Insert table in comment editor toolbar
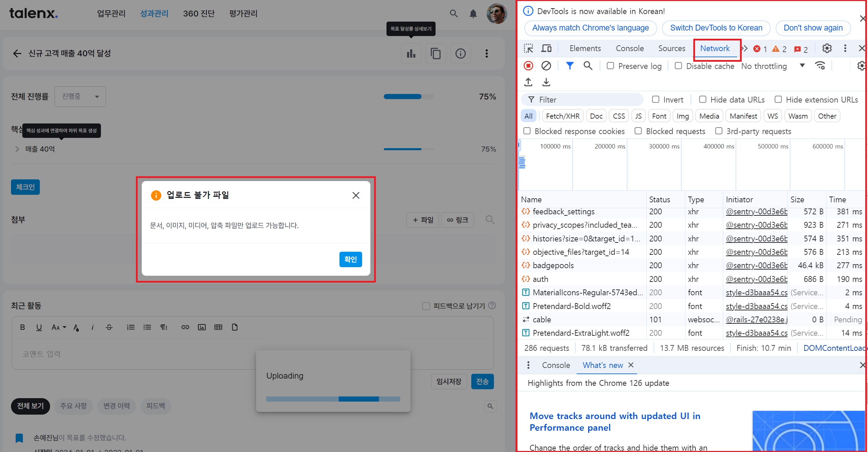Image resolution: width=868 pixels, height=452 pixels. coord(218,327)
